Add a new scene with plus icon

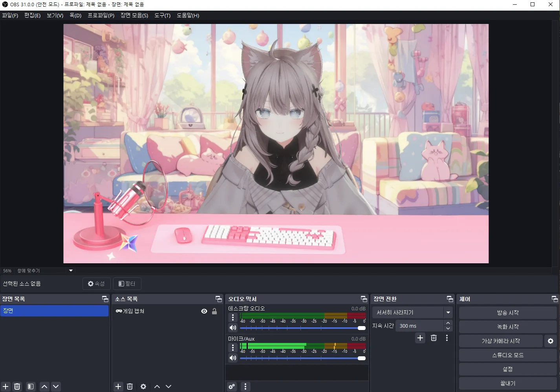5,387
